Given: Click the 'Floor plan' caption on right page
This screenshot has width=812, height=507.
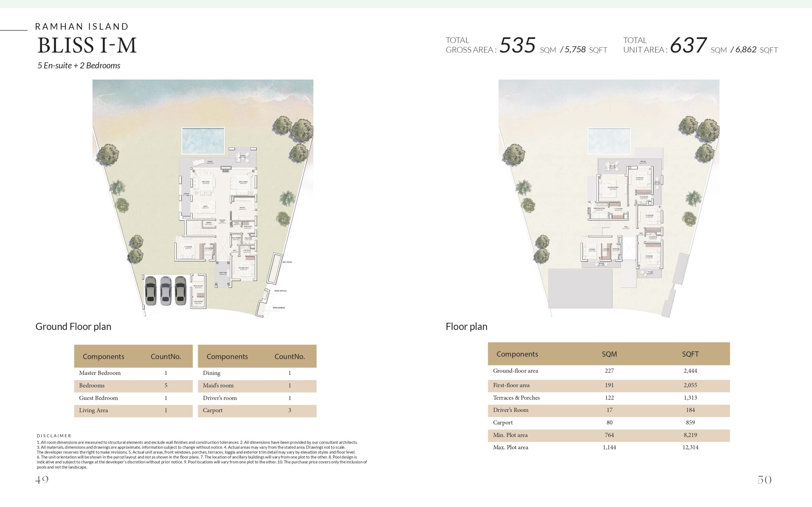Looking at the screenshot, I should tap(466, 326).
